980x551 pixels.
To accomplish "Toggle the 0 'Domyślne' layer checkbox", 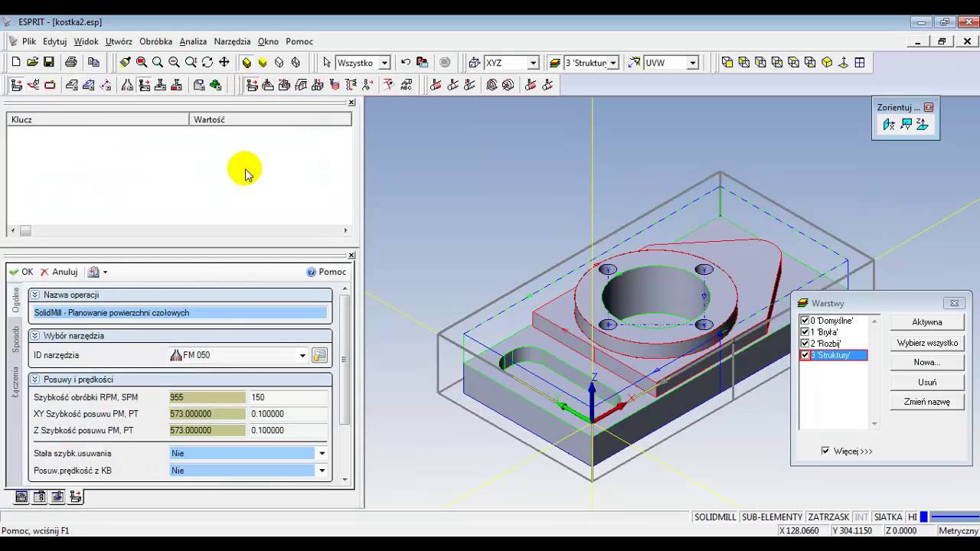I will click(805, 321).
